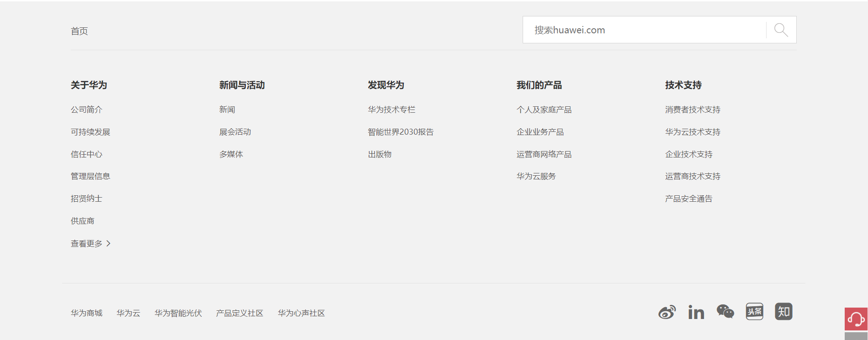
Task: Open 个人及家庭产品 link
Action: 544,110
